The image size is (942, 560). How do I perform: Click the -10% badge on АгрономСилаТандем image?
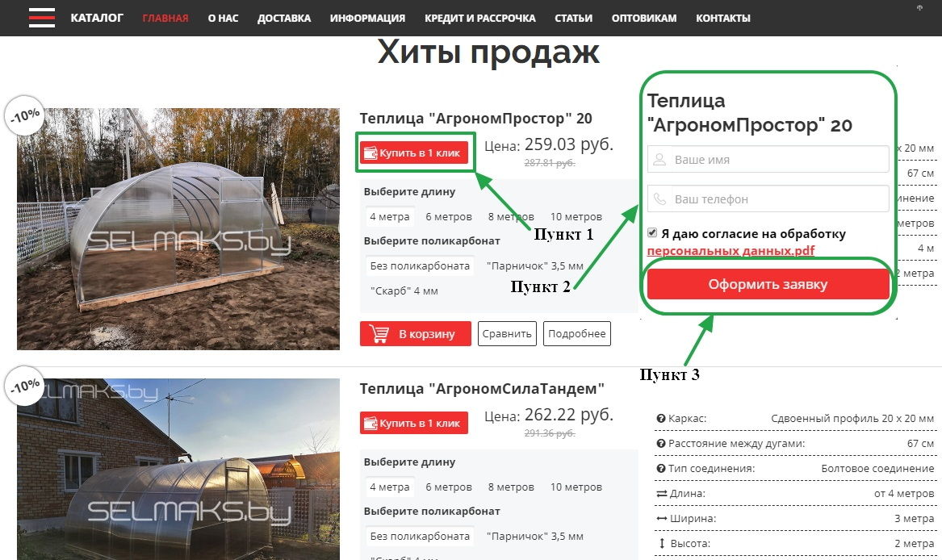point(25,385)
